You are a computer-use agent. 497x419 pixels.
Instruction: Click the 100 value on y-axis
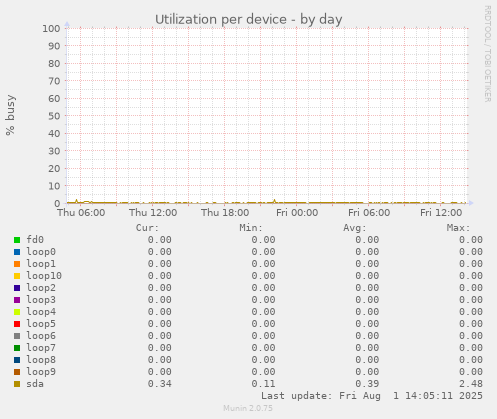(51, 29)
